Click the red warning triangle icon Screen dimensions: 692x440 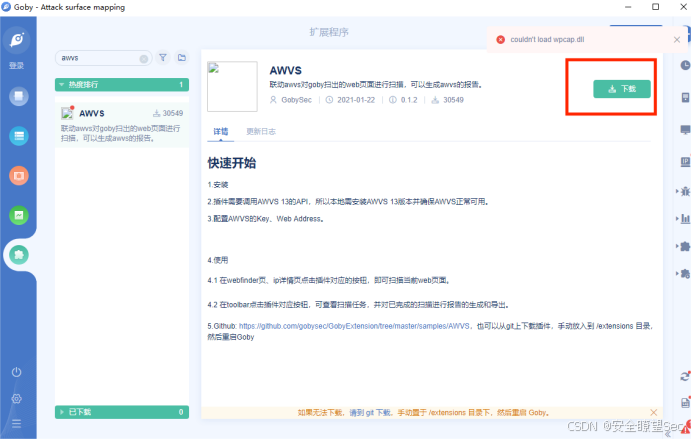click(687, 426)
